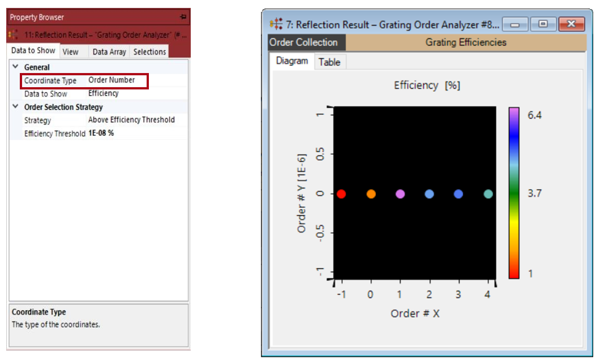Open the View tab in Property Browser
The width and height of the screenshot is (600, 364).
pos(70,52)
